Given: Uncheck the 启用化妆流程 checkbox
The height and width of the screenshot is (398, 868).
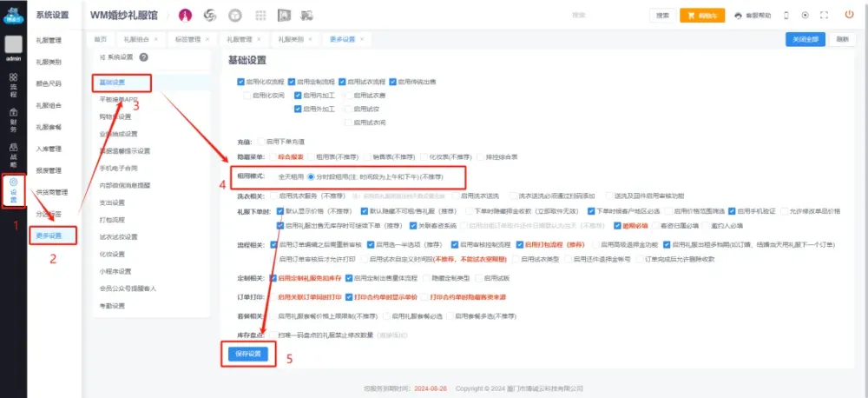Looking at the screenshot, I should coord(240,82).
